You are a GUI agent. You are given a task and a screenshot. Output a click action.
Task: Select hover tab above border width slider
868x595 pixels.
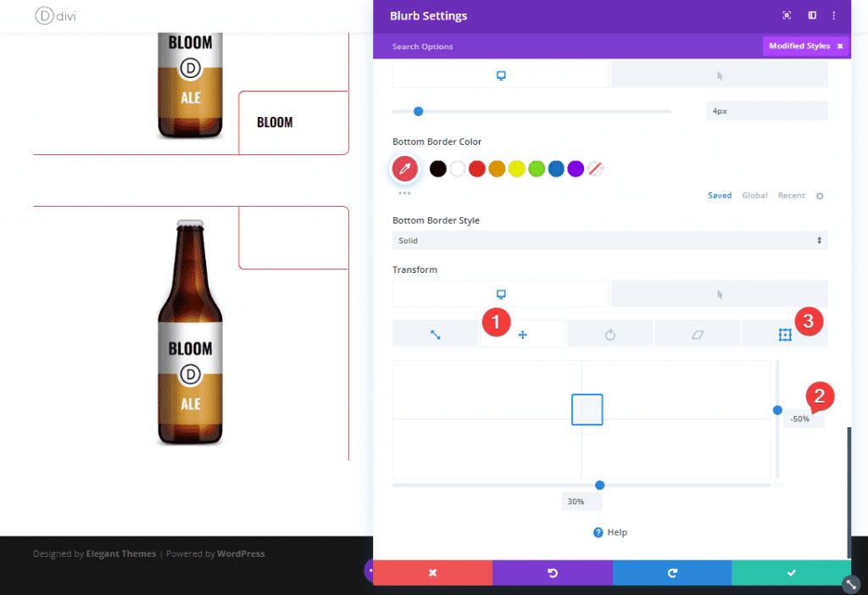click(719, 75)
